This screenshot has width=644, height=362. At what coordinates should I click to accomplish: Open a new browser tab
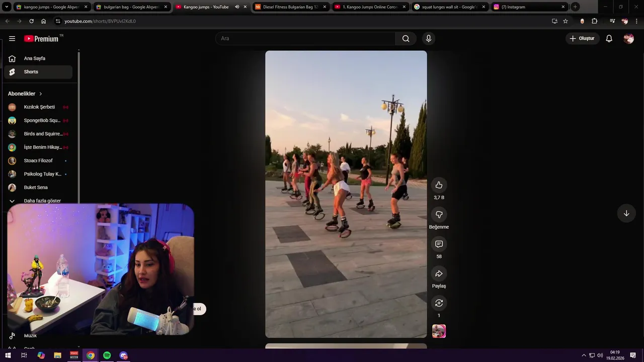[575, 7]
